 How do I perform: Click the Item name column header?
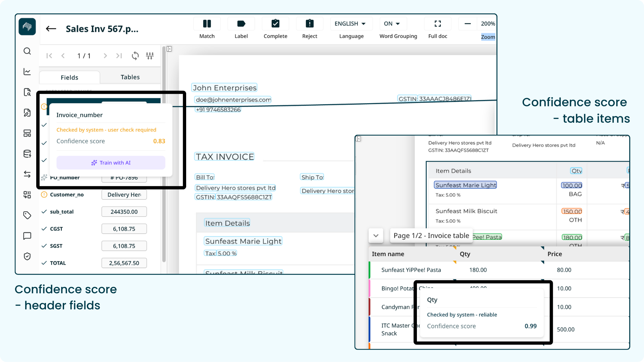tap(388, 254)
